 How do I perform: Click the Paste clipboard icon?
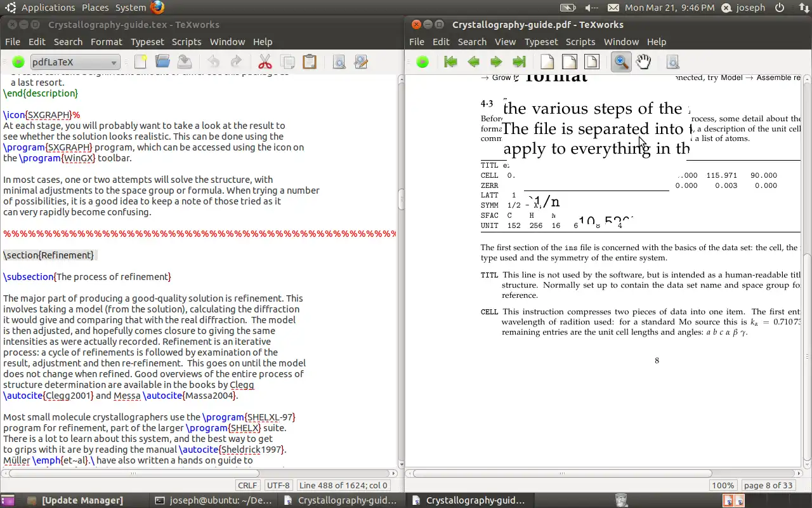click(310, 62)
